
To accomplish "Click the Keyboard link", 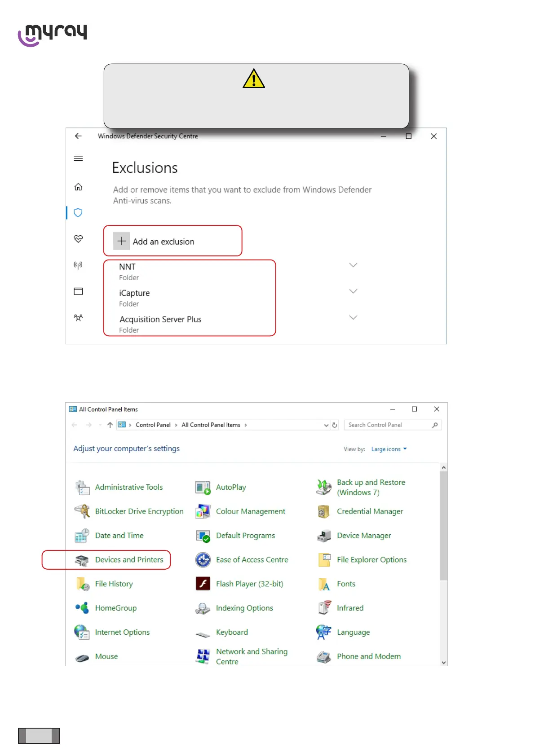I will tap(232, 632).
